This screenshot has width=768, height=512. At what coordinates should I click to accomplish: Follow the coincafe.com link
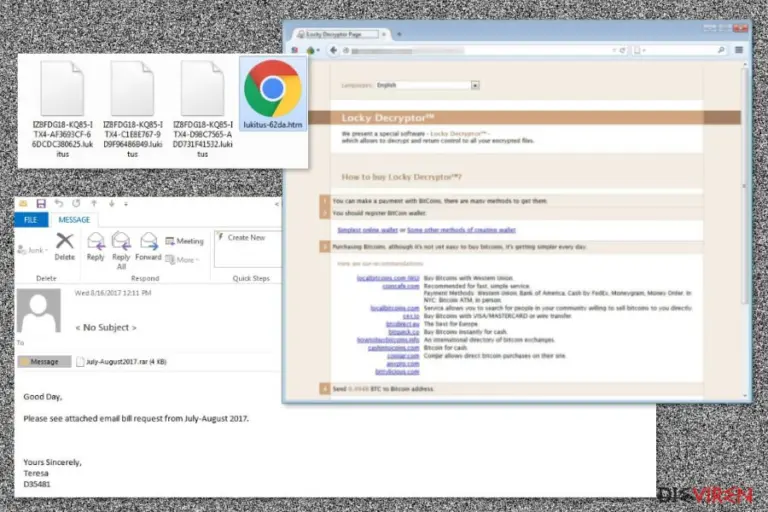click(401, 286)
